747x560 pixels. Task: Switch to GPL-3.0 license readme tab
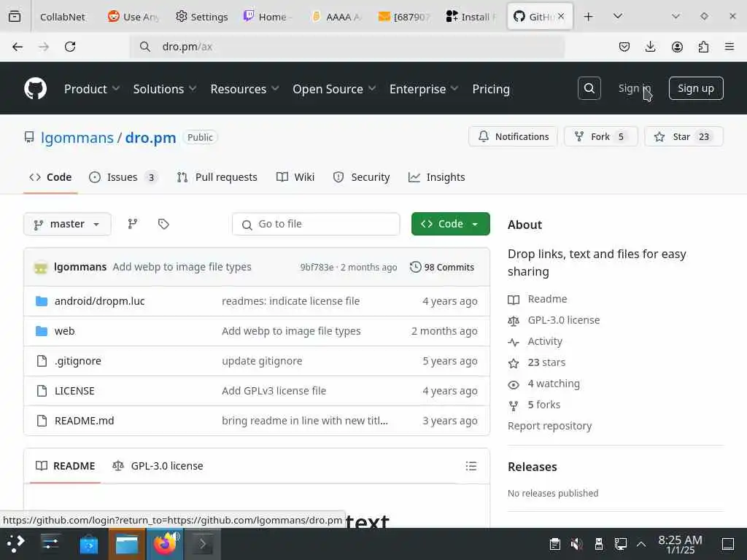[158, 466]
